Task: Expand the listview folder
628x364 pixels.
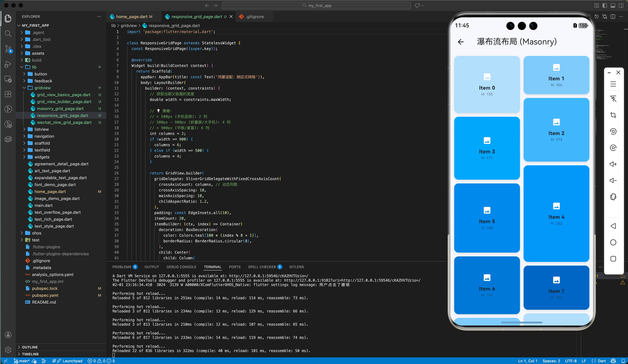Action: click(41, 129)
